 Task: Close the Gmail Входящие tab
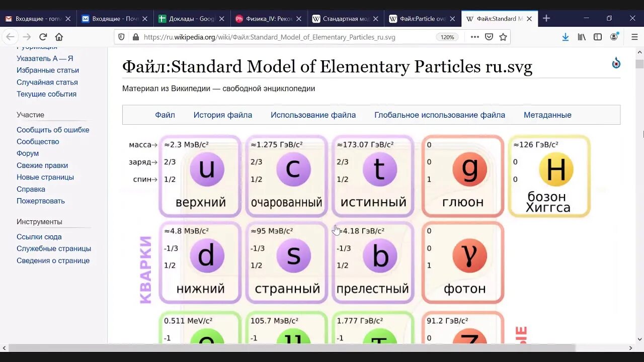click(x=68, y=19)
